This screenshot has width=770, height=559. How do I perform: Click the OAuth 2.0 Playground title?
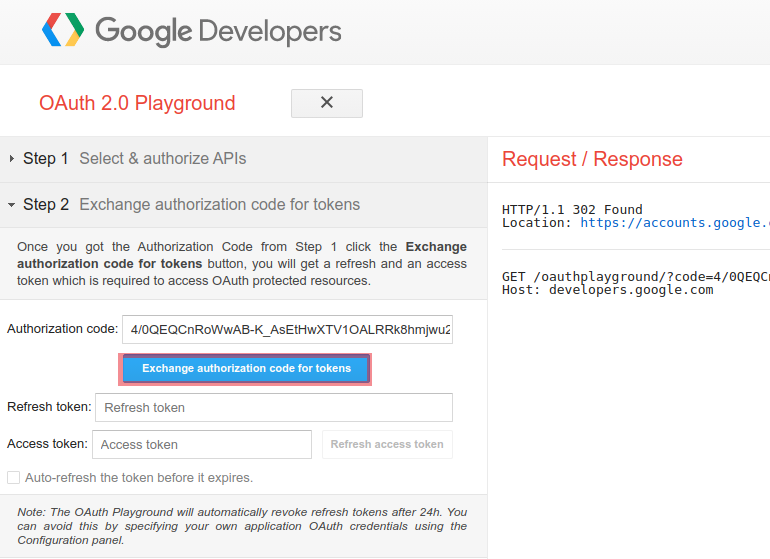137,103
